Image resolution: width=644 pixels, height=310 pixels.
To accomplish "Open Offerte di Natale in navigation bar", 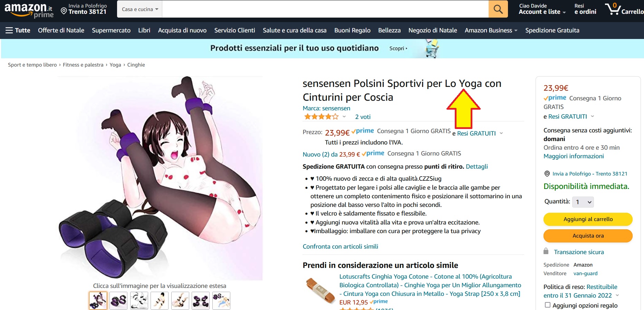I will coord(61,30).
